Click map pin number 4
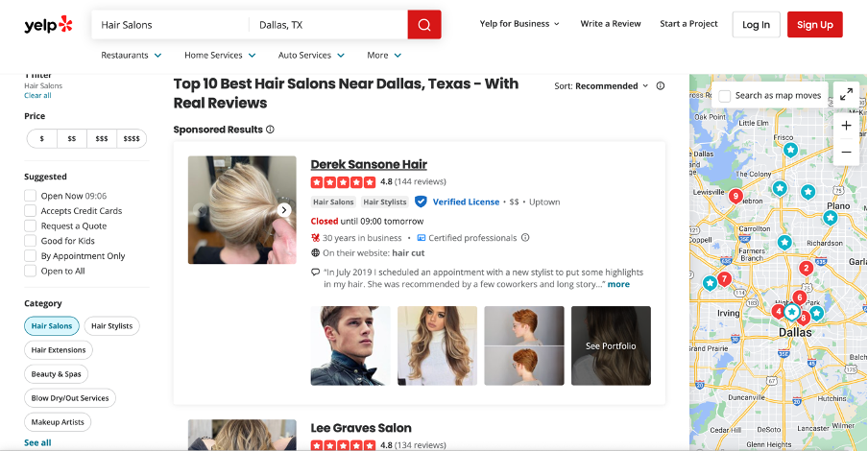 tap(778, 311)
